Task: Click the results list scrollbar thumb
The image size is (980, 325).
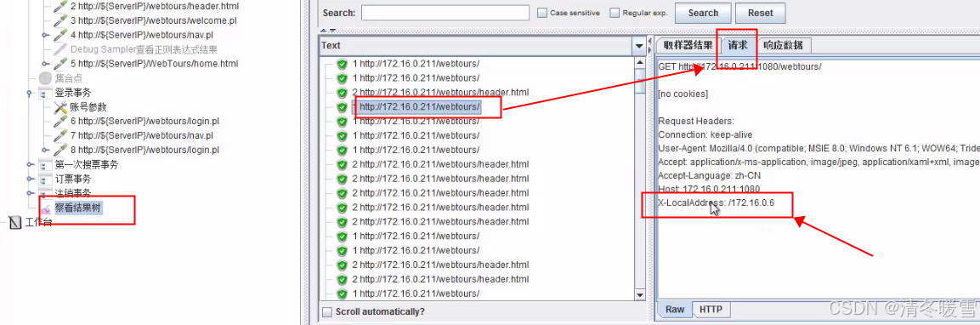Action: [639, 81]
